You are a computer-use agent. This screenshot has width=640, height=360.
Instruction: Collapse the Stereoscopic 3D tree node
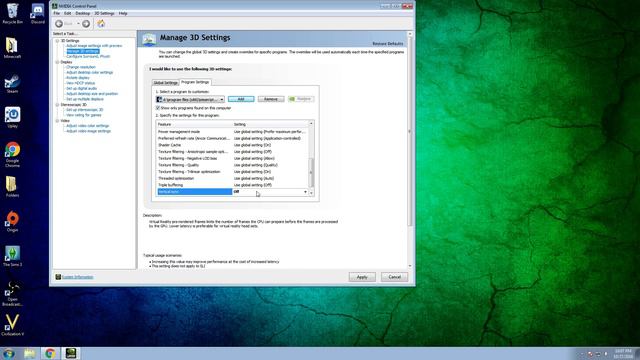tap(57, 105)
